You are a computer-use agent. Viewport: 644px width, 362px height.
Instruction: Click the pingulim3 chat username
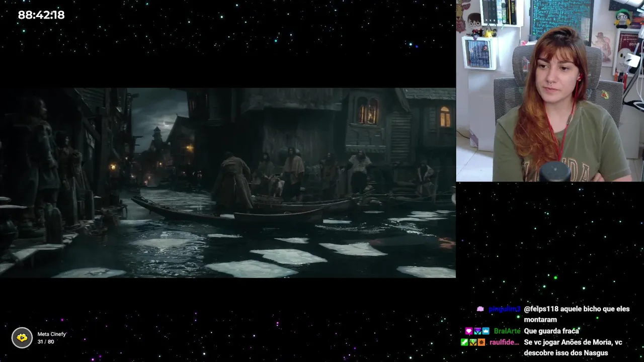[x=504, y=309]
